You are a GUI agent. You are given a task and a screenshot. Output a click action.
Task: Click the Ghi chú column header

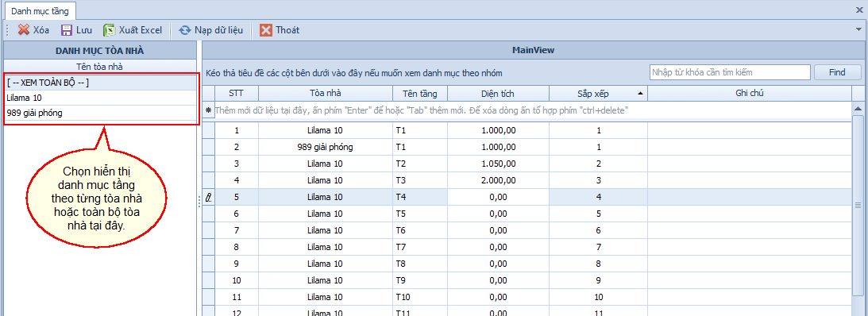tap(749, 94)
